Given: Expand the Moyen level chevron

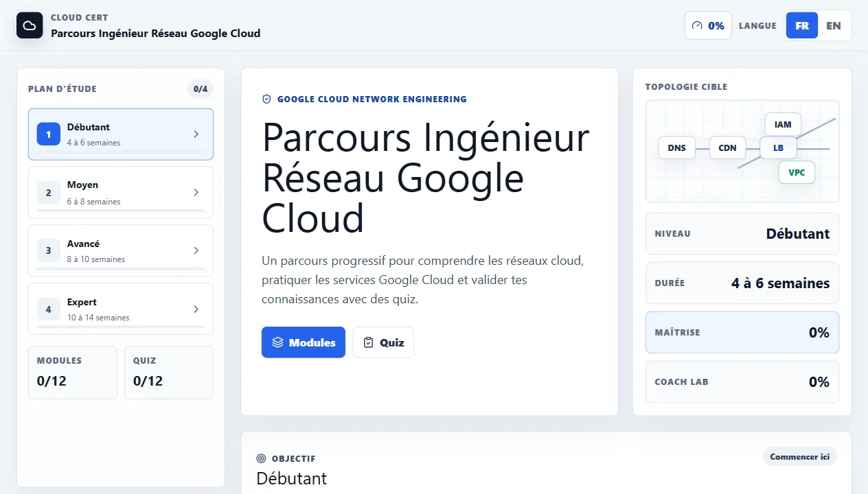Looking at the screenshot, I should (196, 193).
